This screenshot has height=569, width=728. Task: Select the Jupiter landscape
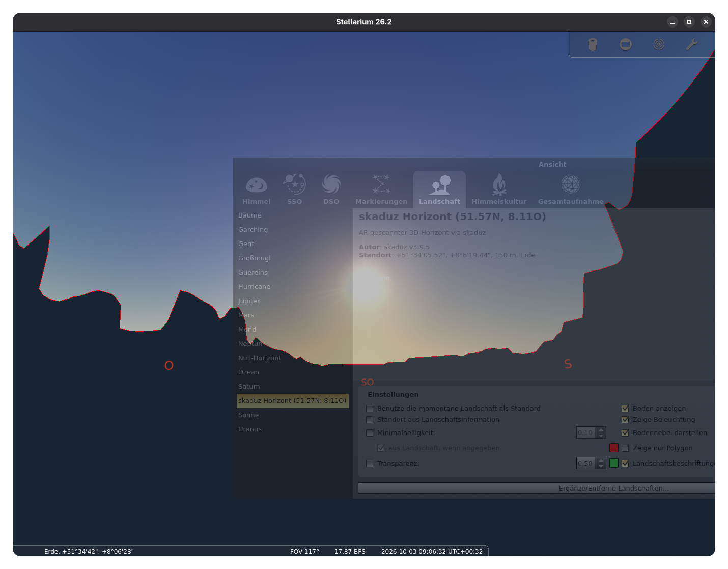[x=293, y=301]
